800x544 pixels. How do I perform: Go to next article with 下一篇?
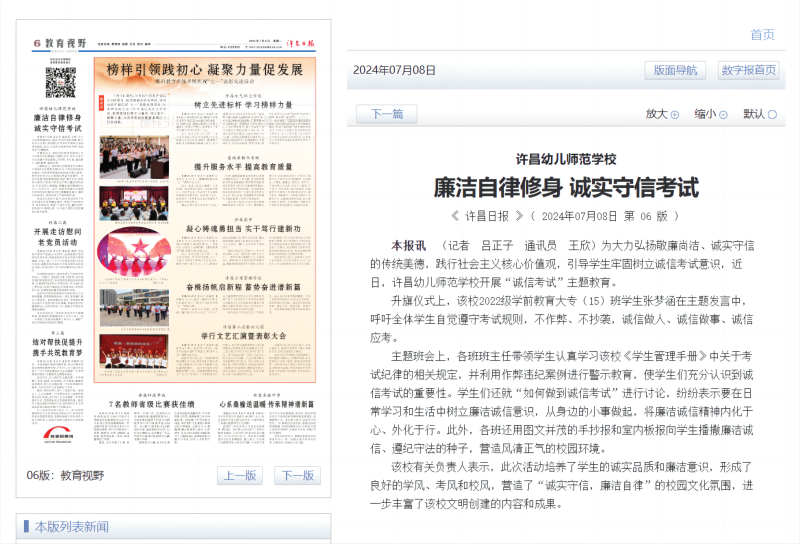[386, 114]
